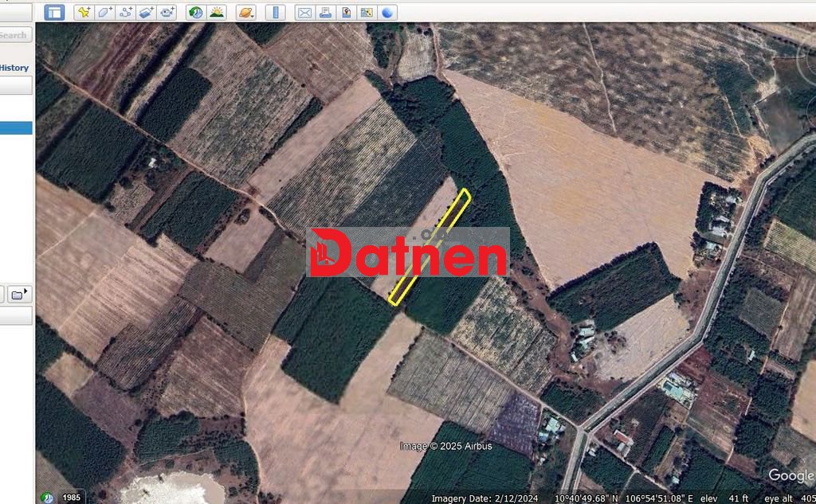This screenshot has width=816, height=504.
Task: Open the planet switcher dropdown
Action: tap(245, 12)
